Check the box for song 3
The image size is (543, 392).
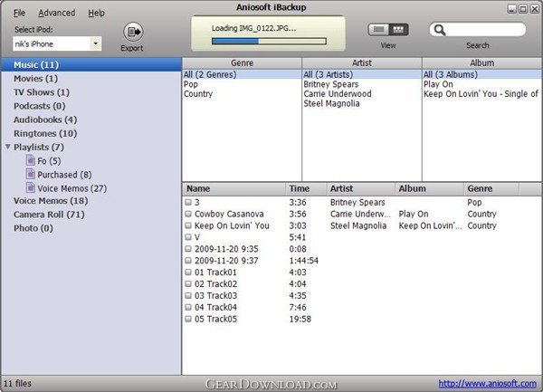click(x=188, y=202)
